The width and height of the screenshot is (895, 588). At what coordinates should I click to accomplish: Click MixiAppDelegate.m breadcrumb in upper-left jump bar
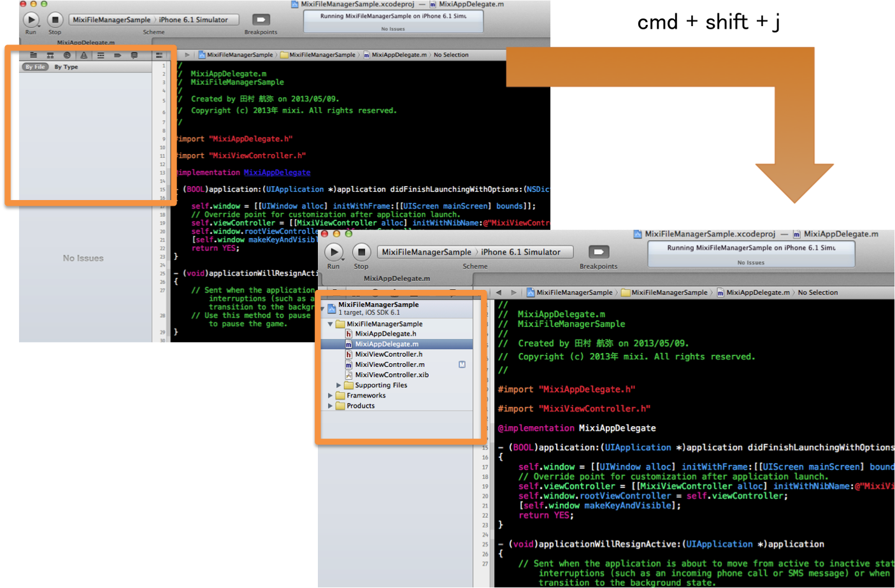point(395,55)
